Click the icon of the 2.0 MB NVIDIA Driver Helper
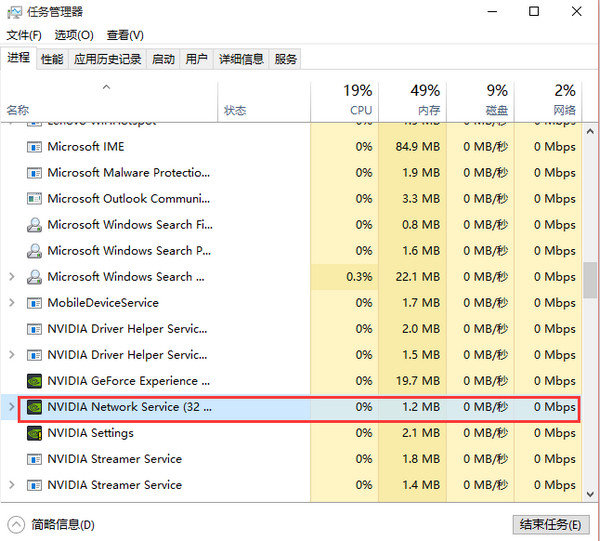The width and height of the screenshot is (600, 541). click(x=34, y=329)
